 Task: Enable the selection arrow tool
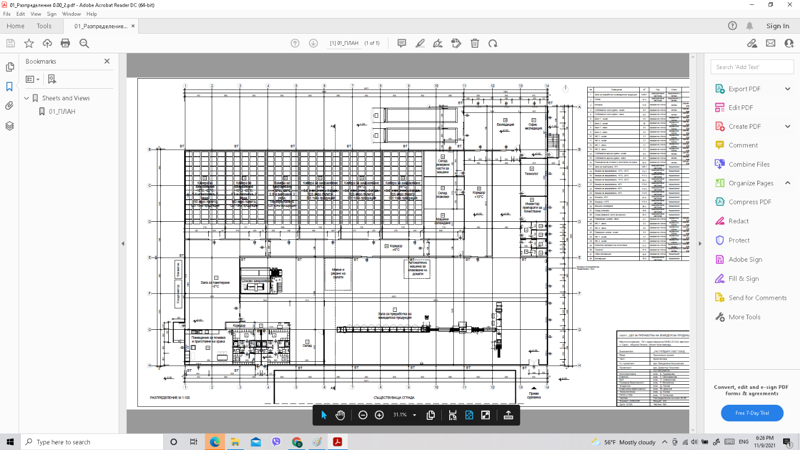click(324, 415)
